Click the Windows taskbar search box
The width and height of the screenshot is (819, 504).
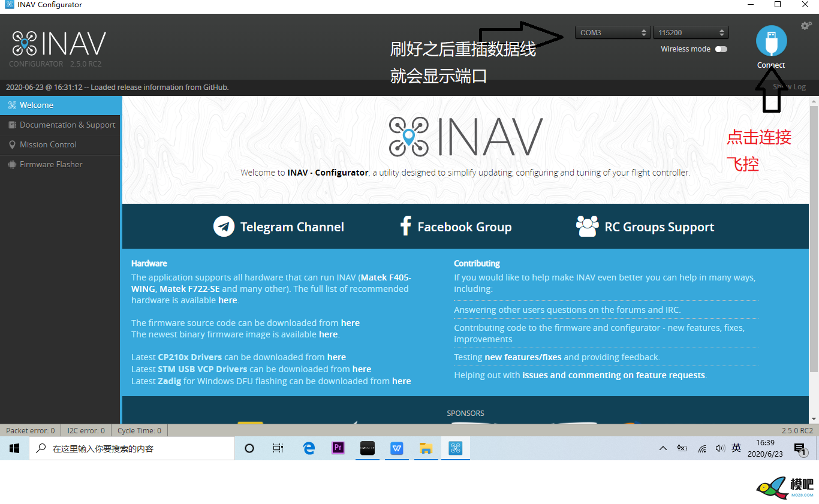pyautogui.click(x=132, y=448)
